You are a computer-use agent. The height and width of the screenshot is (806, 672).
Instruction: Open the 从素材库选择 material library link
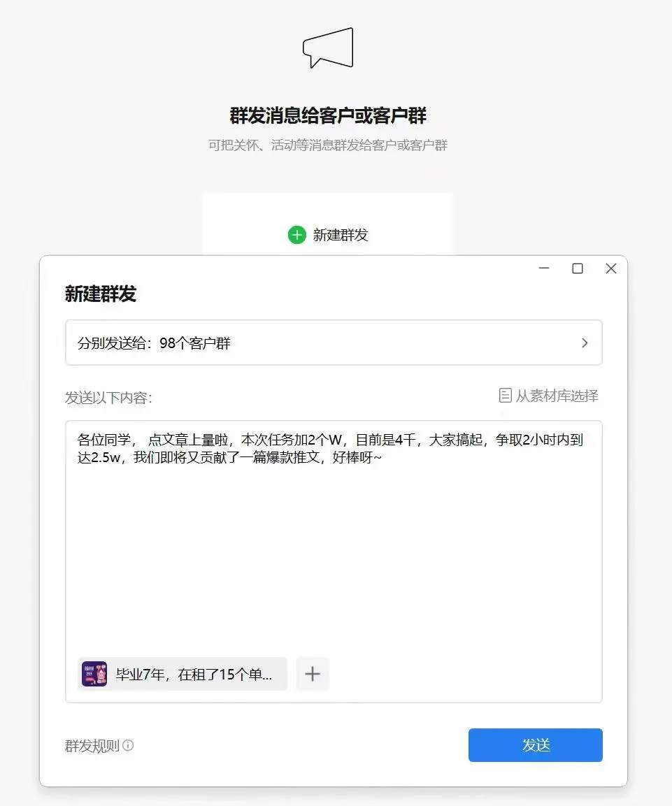click(x=557, y=396)
